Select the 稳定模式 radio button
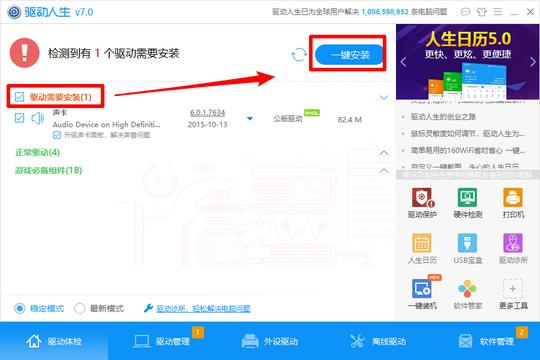 click(x=20, y=308)
